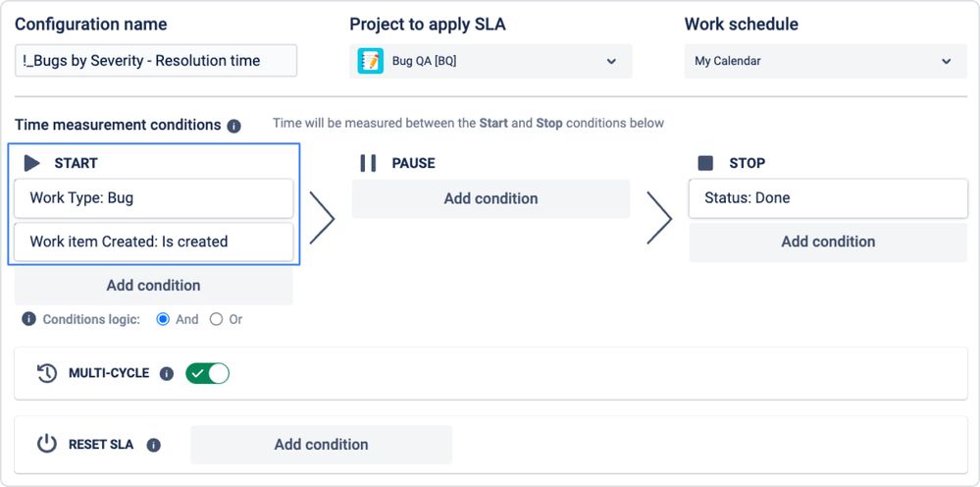Click the Bug QA project notepad icon
This screenshot has height=487, width=980.
pos(370,61)
